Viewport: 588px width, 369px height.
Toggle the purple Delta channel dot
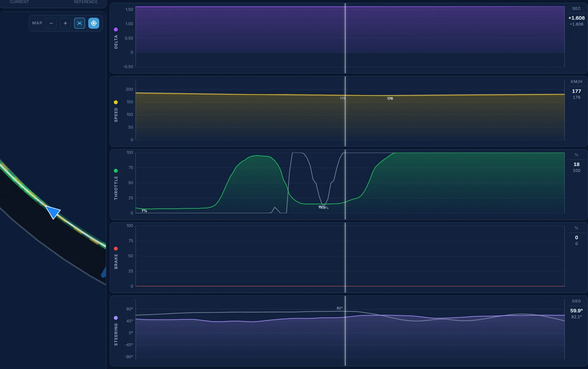(116, 29)
